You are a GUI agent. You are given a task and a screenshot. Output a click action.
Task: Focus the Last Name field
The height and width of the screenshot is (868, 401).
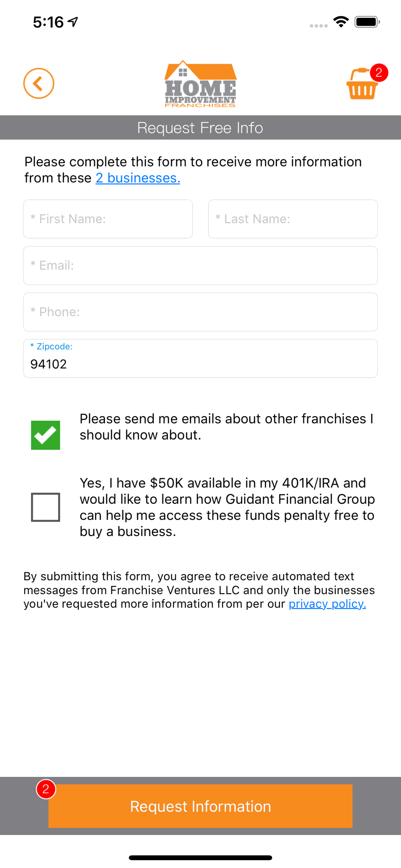(x=293, y=219)
